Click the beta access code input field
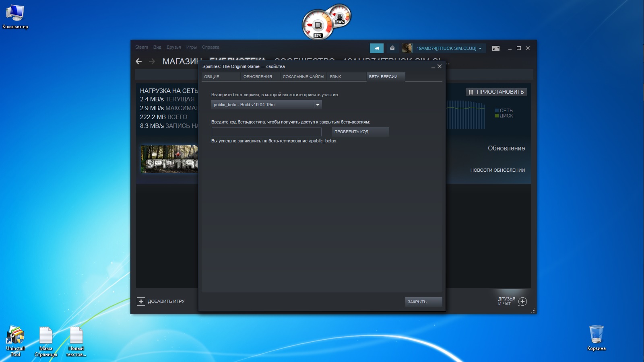The image size is (644, 362). 266,132
